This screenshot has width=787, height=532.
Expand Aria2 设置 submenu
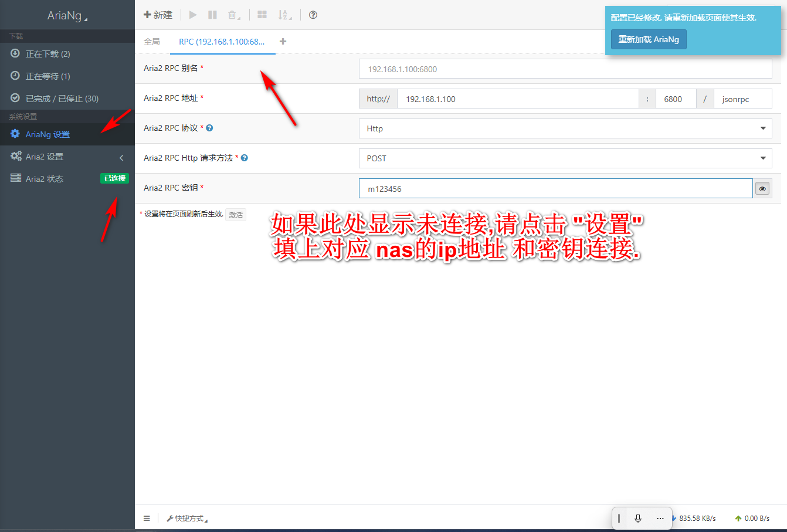point(67,157)
